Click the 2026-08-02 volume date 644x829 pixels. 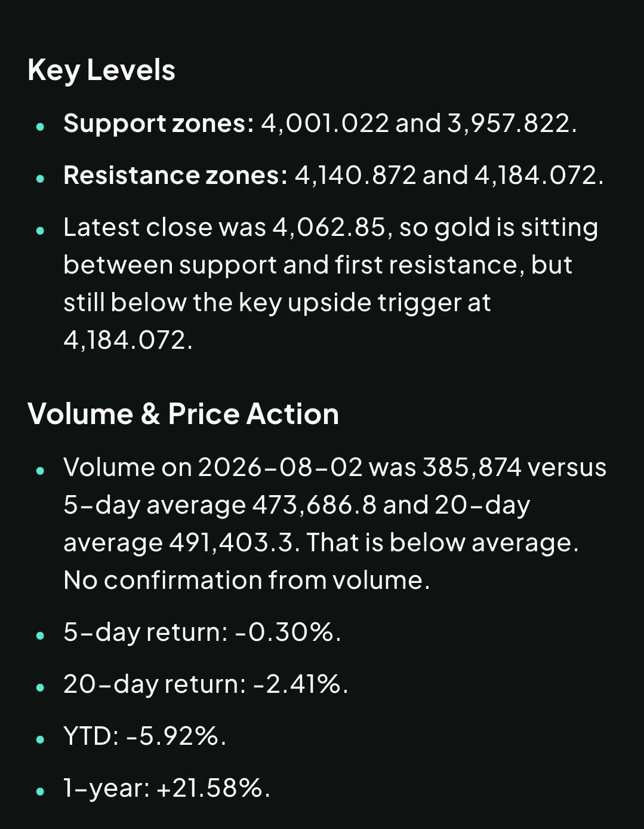pos(280,467)
